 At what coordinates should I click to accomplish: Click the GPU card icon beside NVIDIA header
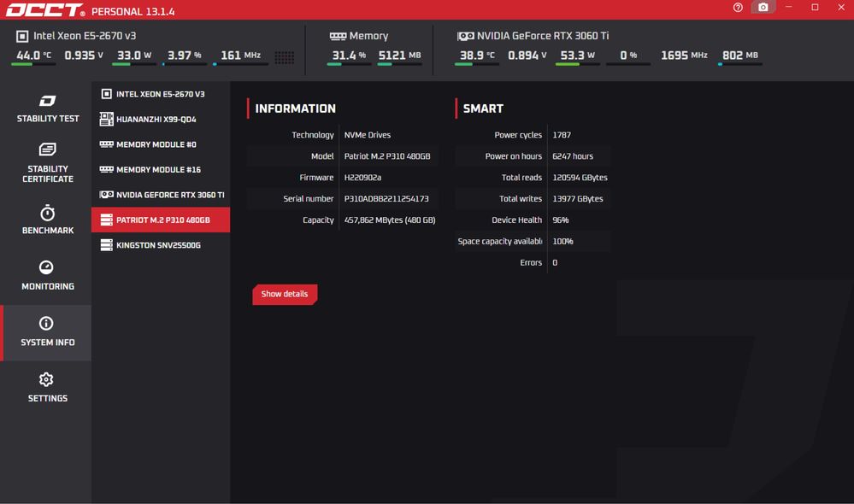(466, 36)
